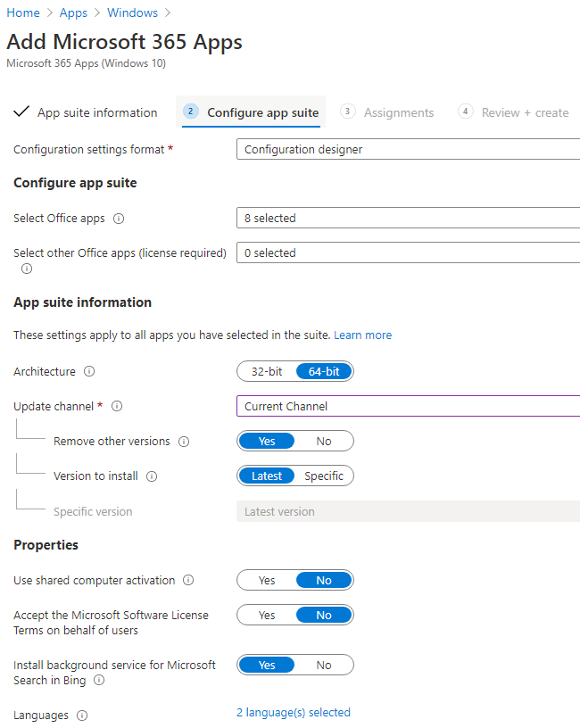The width and height of the screenshot is (580, 728).
Task: Click Apps breadcrumb link
Action: click(73, 13)
